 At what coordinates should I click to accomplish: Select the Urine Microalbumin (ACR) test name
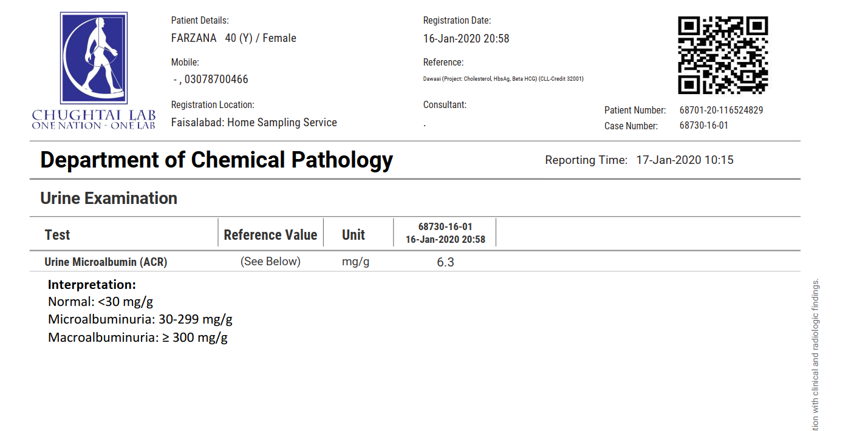106,262
